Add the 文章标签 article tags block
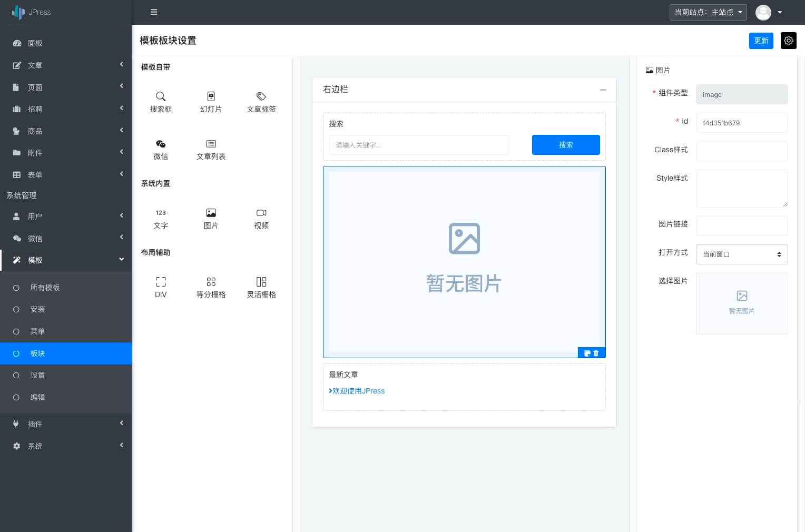Screen dimensions: 805x532 click(x=261, y=102)
